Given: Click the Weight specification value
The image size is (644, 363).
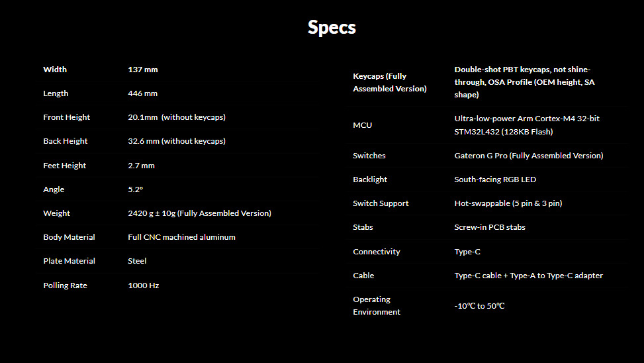Looking at the screenshot, I should (199, 213).
